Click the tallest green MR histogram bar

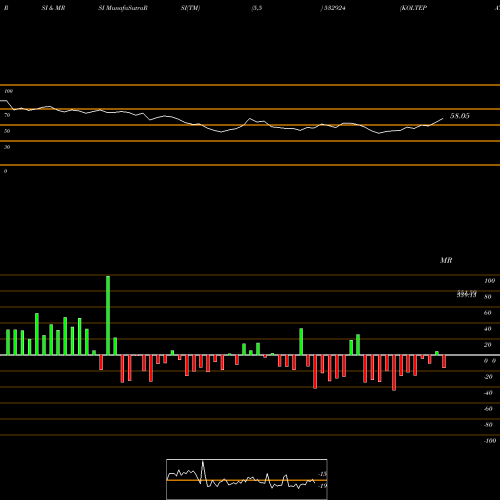pyautogui.click(x=108, y=315)
